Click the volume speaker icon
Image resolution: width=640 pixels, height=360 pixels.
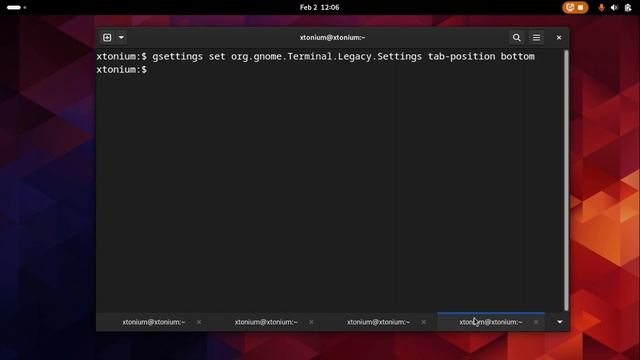(x=614, y=7)
